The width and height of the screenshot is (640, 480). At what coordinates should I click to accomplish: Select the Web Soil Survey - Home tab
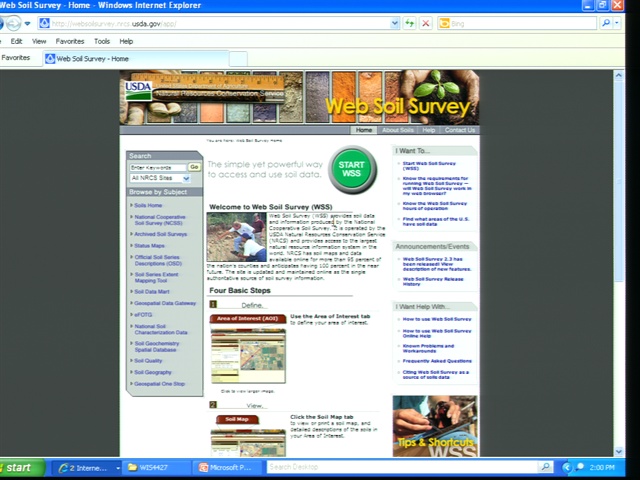pos(136,59)
